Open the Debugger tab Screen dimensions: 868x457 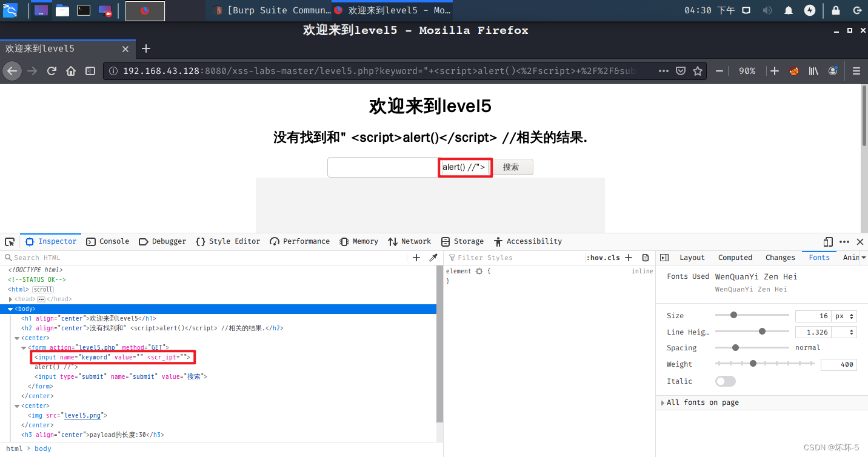pos(162,241)
